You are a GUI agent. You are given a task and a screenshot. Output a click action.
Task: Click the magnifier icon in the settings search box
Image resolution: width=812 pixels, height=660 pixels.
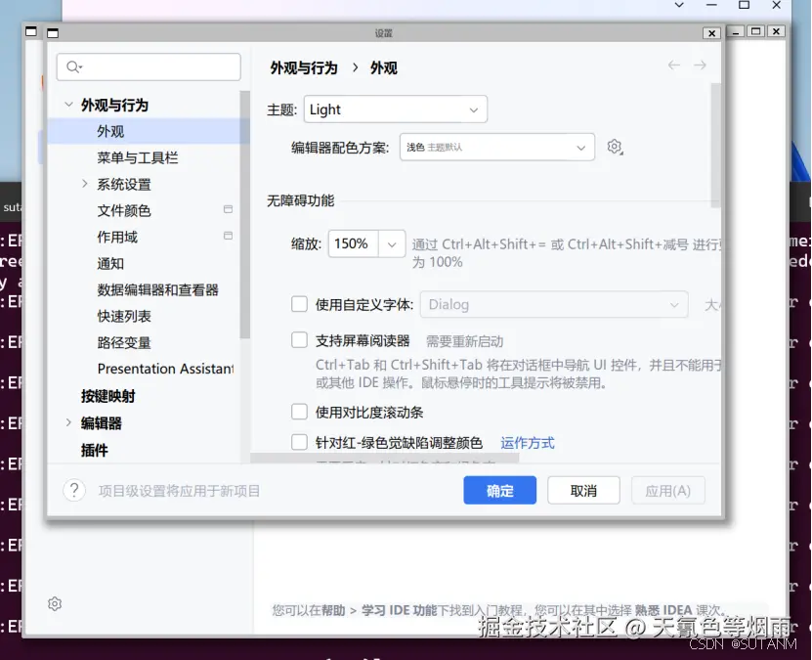pos(72,66)
